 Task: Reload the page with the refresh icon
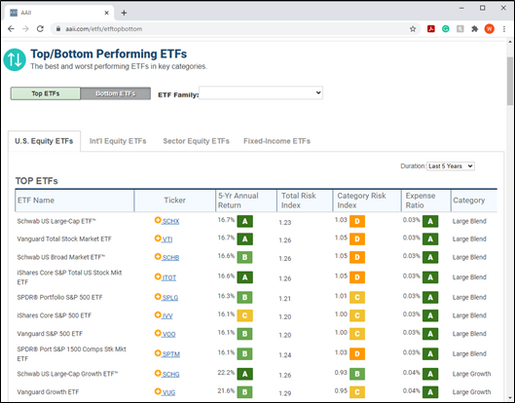click(40, 29)
